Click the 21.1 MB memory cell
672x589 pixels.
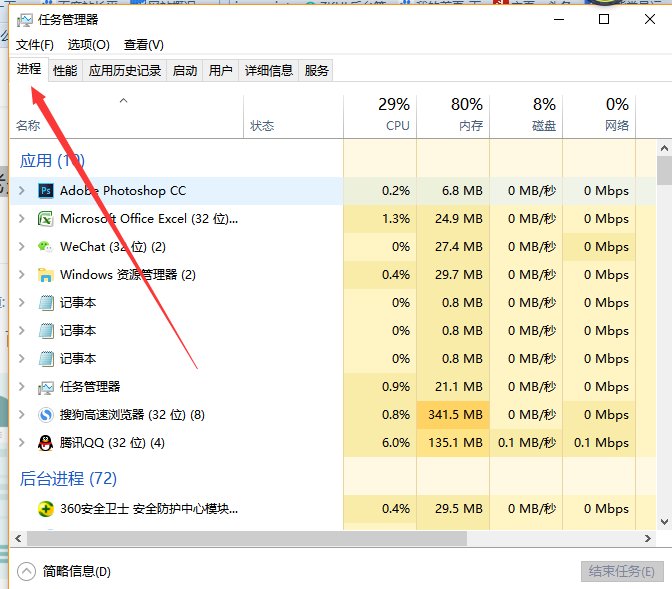(453, 387)
